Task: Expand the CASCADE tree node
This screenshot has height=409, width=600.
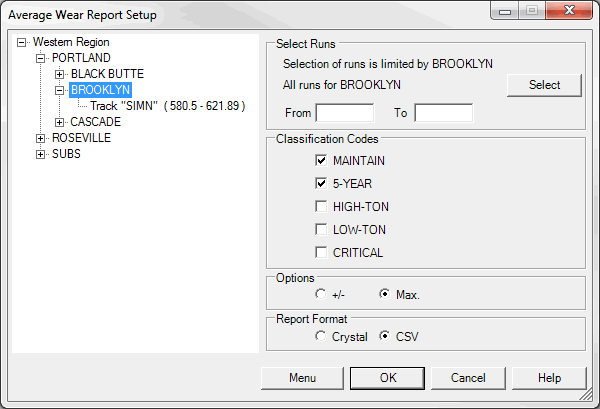Action: point(60,122)
